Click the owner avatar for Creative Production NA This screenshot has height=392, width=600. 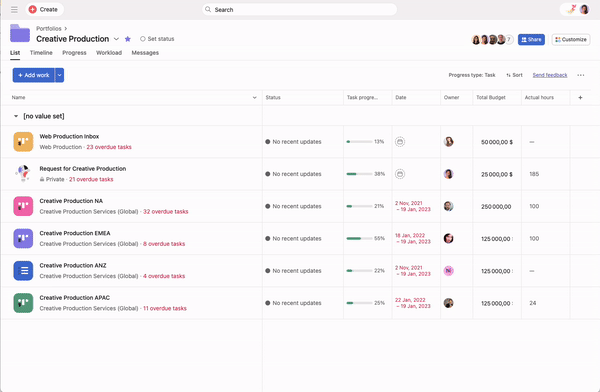448,206
